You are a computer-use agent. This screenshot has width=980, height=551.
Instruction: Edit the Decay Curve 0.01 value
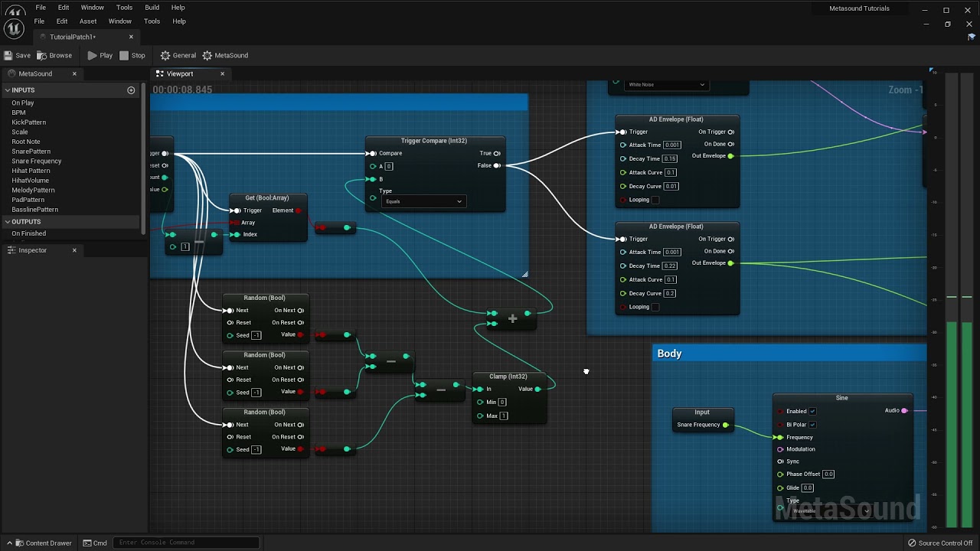tap(671, 186)
